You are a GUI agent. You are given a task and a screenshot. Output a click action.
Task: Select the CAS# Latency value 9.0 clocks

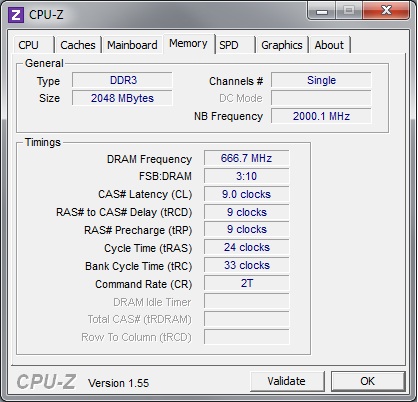click(x=247, y=194)
